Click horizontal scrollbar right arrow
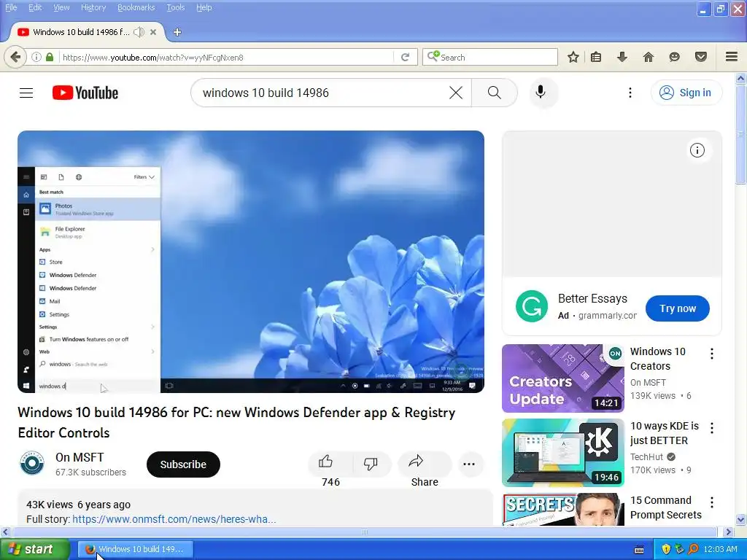The width and height of the screenshot is (747, 560). click(x=729, y=532)
